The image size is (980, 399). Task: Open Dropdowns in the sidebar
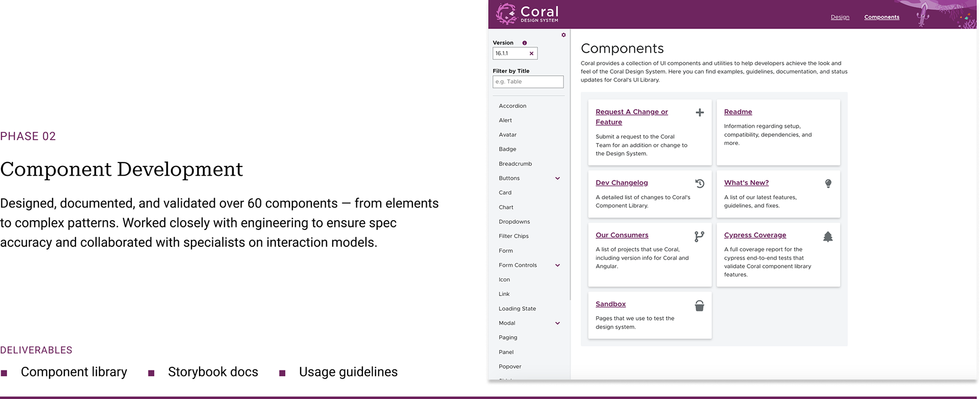coord(514,222)
